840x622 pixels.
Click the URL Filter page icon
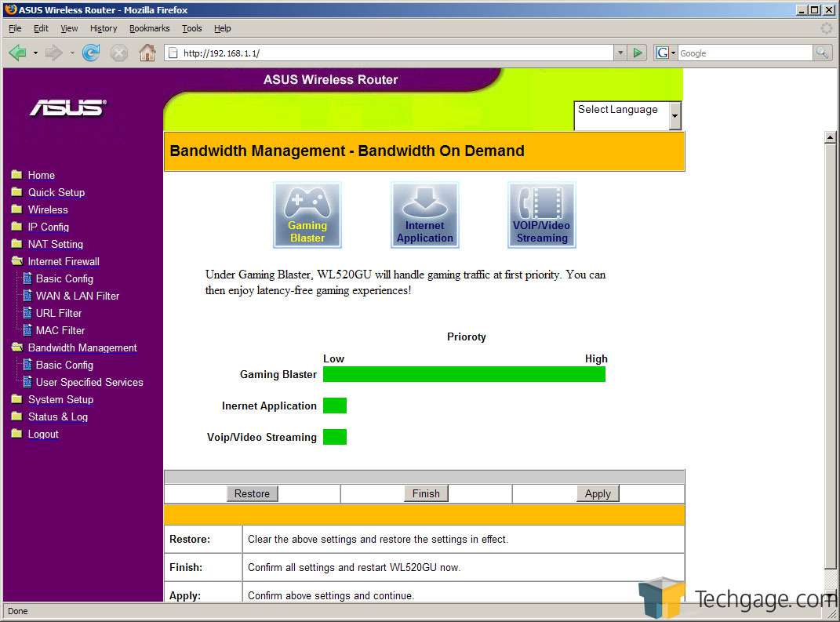pyautogui.click(x=27, y=313)
